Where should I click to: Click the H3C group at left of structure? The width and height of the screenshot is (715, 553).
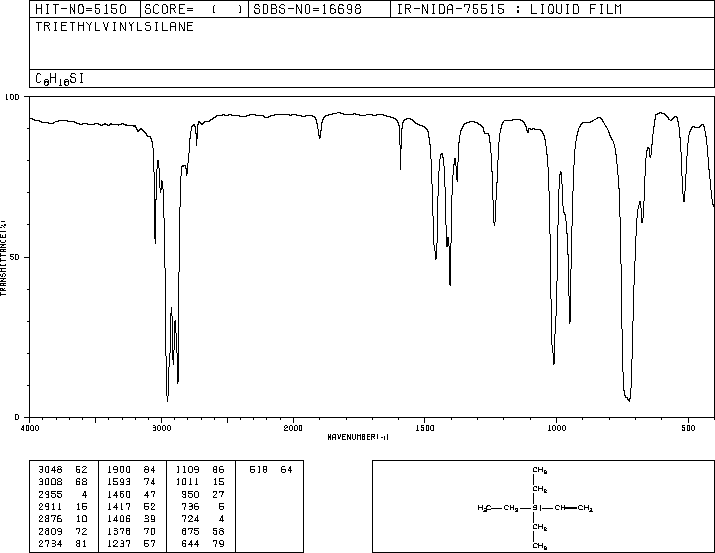click(x=484, y=508)
